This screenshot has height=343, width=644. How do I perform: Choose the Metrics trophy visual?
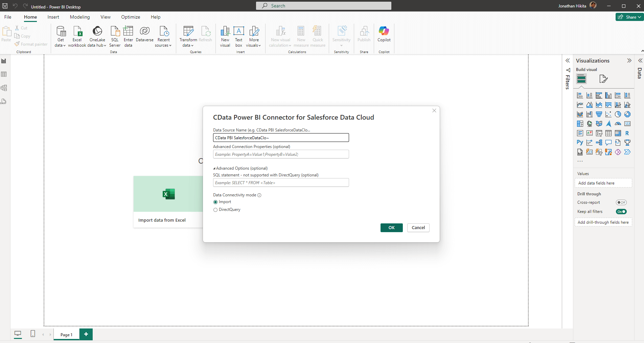[627, 143]
